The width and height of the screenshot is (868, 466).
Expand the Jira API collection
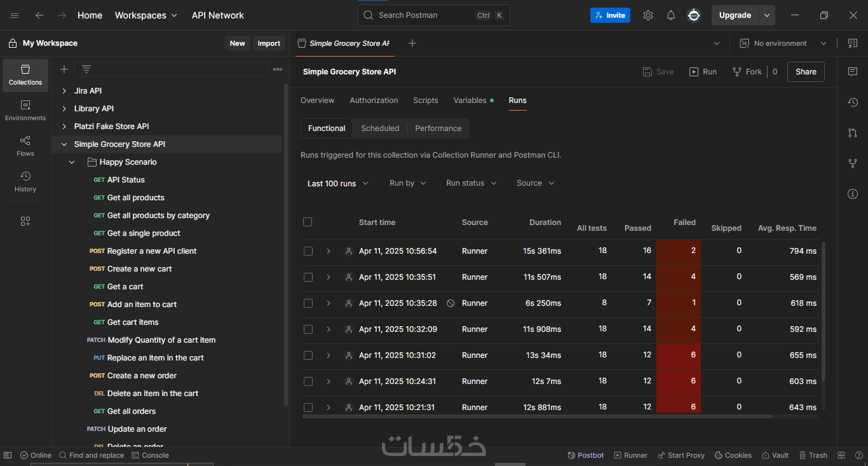coord(64,91)
